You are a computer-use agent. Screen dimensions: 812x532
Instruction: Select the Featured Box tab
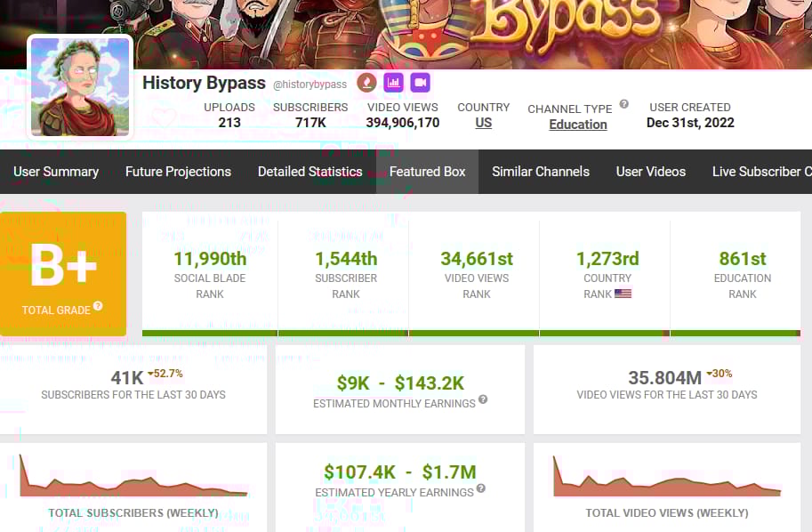(427, 172)
